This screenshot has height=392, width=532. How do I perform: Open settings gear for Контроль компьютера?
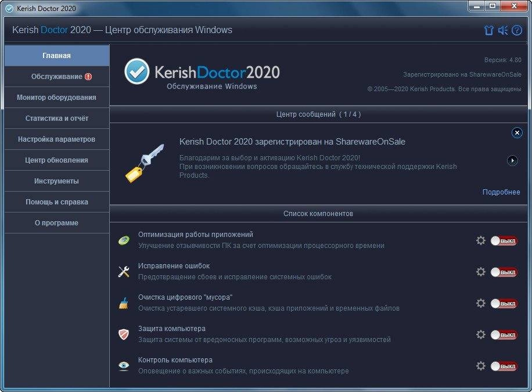point(481,365)
